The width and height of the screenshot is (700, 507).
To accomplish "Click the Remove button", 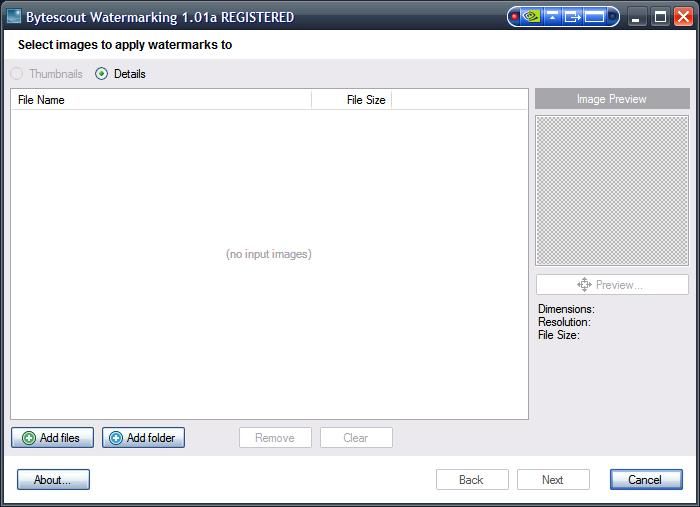I will 275,438.
